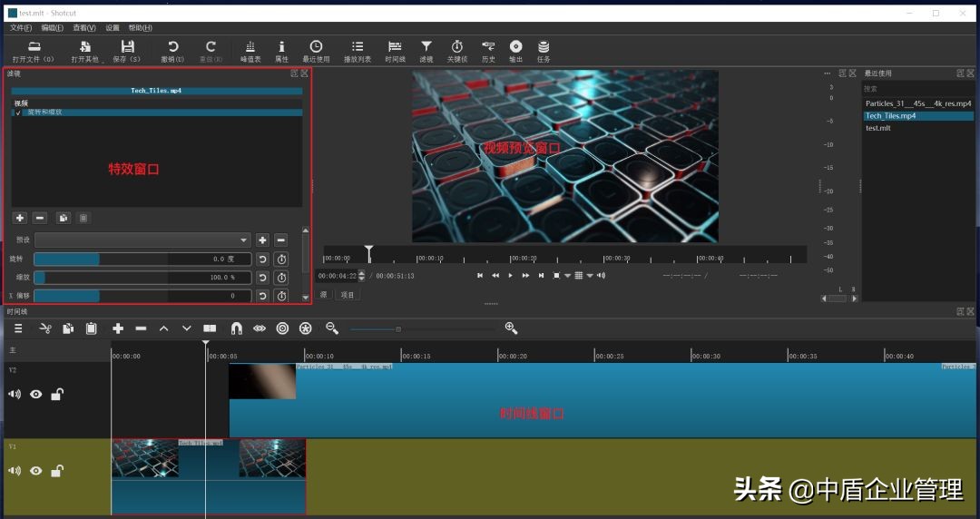Mute the V1 track audio
The image size is (980, 519).
tap(15, 471)
